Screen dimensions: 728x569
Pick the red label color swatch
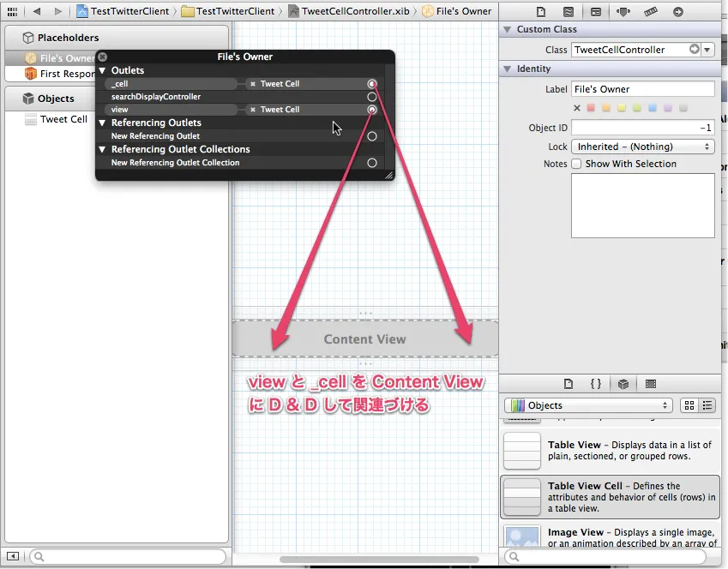click(x=591, y=108)
